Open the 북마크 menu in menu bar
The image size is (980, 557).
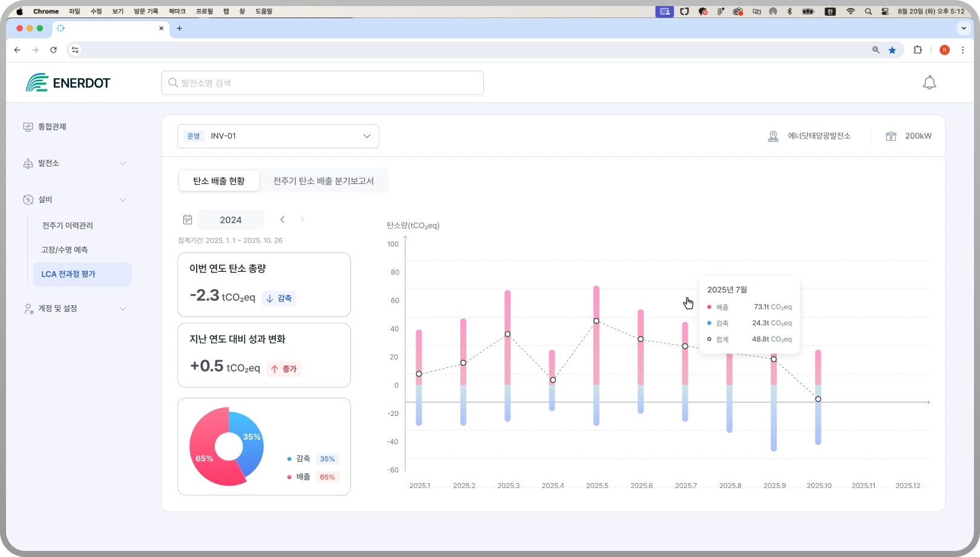tap(177, 12)
